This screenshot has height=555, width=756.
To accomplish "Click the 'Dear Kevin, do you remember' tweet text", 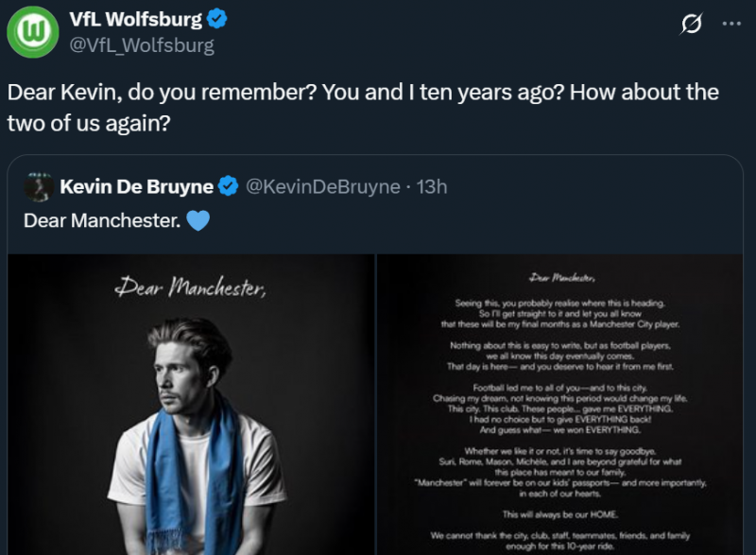I will click(363, 107).
